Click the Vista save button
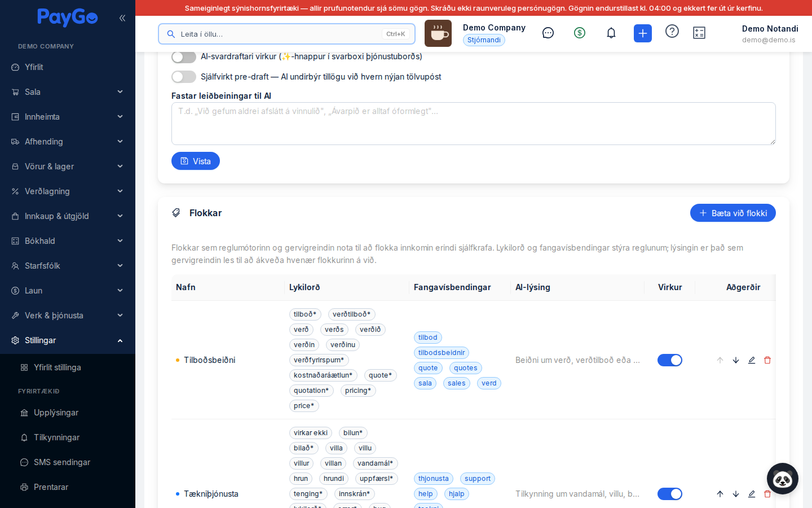 click(196, 161)
